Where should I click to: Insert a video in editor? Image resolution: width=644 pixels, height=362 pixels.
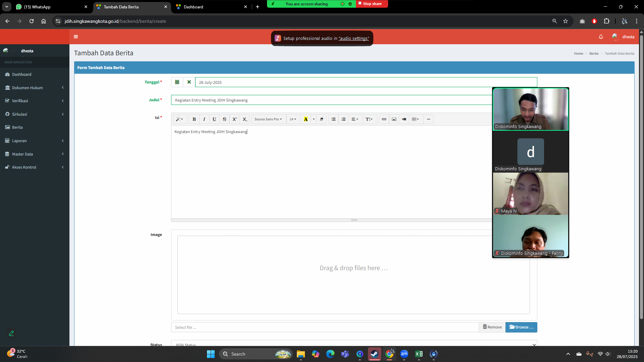[404, 119]
